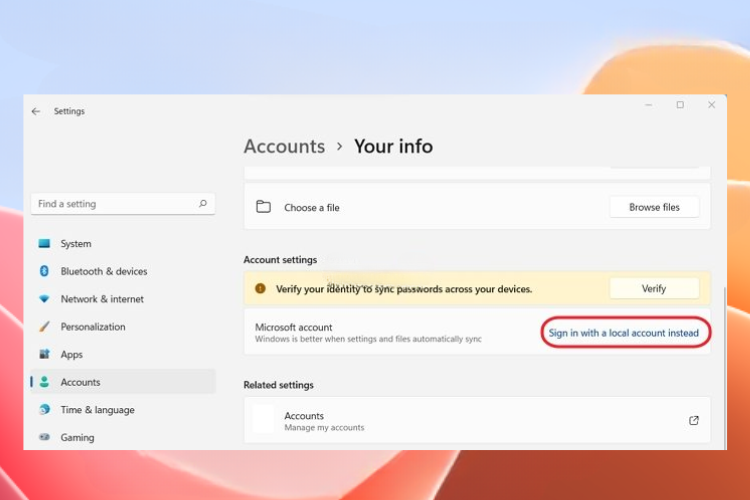Viewport: 750px width, 500px height.
Task: Maximize the Settings window
Action: [x=680, y=105]
